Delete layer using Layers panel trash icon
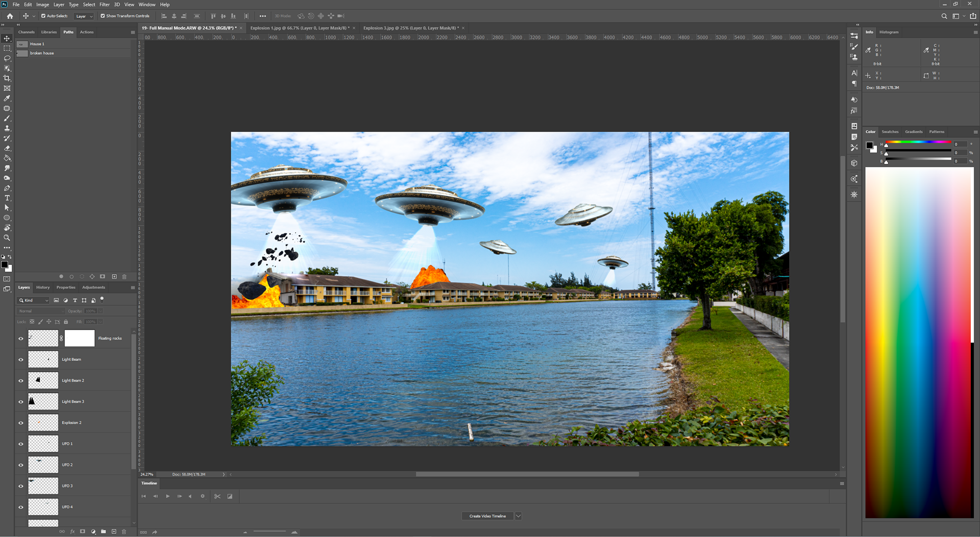 tap(124, 531)
